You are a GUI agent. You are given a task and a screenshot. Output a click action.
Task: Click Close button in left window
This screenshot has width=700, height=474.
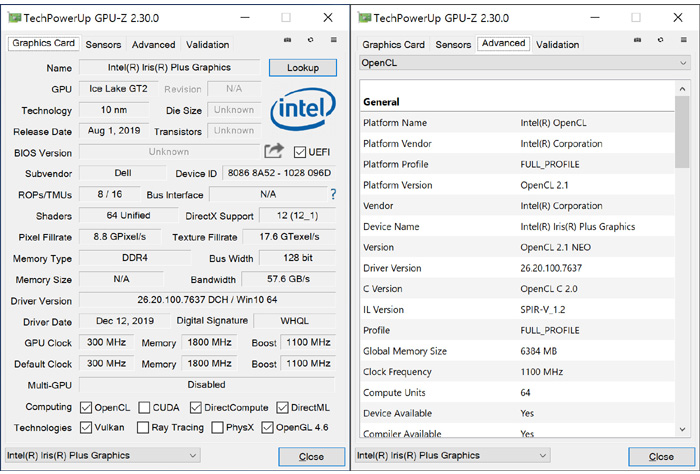[312, 457]
